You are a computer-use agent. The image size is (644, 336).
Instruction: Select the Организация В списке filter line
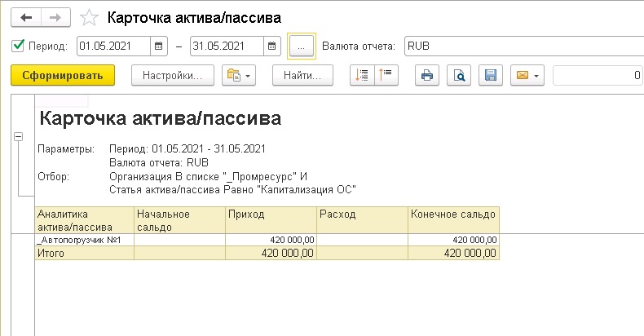(208, 177)
